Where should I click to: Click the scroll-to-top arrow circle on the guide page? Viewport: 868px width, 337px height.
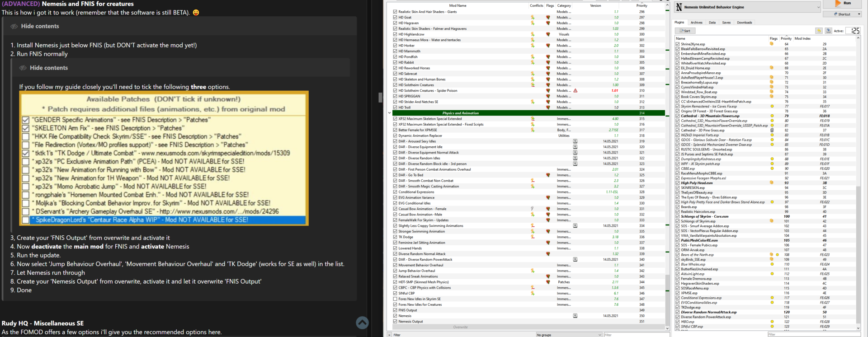tap(362, 323)
